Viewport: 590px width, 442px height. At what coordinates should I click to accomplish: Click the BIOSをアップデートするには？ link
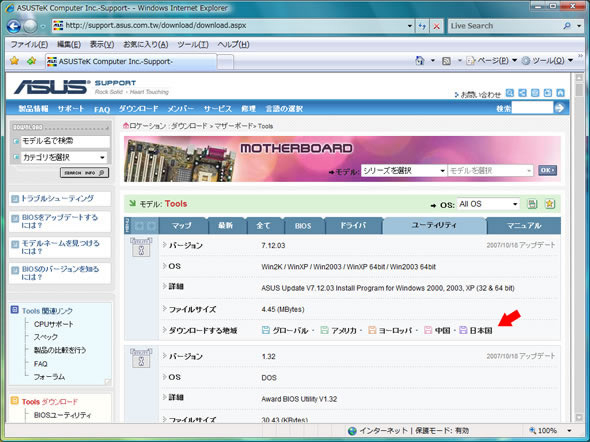59,221
